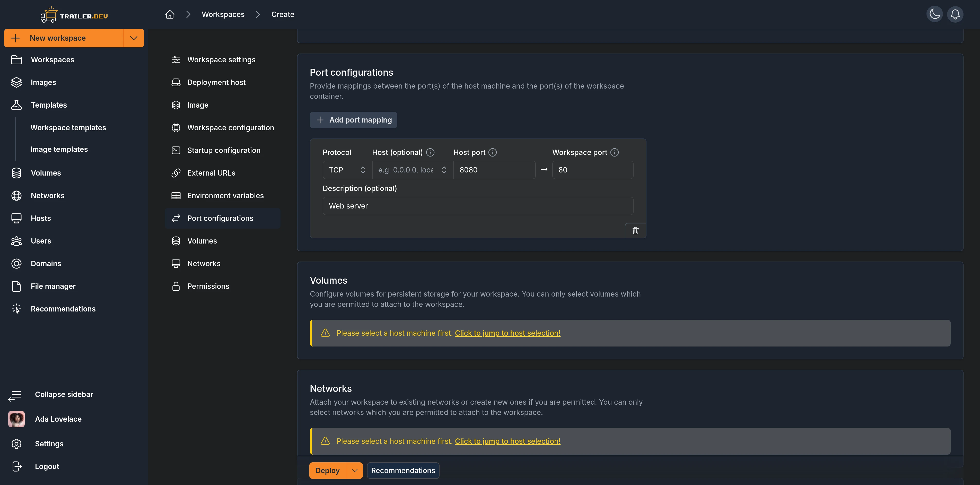Image resolution: width=980 pixels, height=485 pixels.
Task: Click the Permissions lock icon
Action: coord(176,286)
